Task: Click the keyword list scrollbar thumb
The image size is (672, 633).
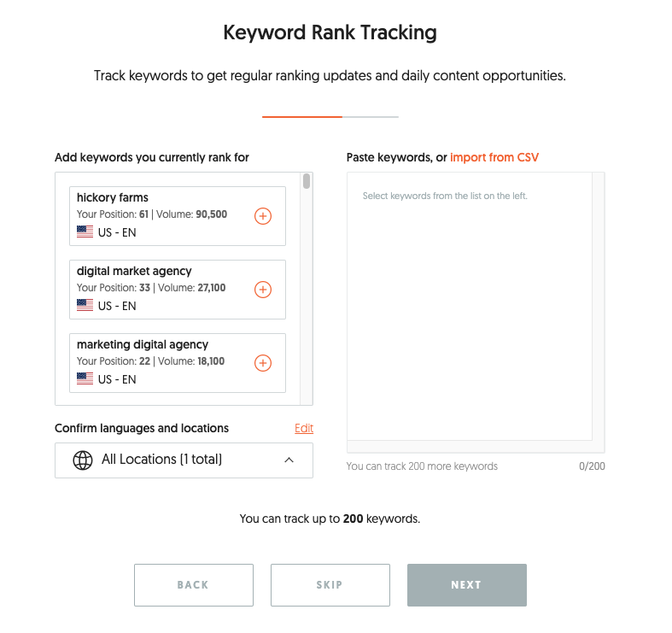Action: pos(307,181)
